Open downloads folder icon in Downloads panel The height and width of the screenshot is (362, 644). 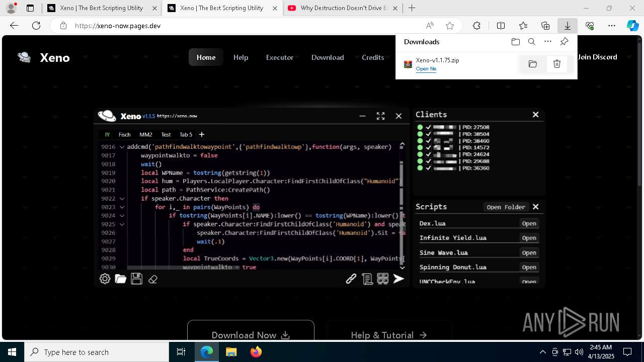[515, 42]
